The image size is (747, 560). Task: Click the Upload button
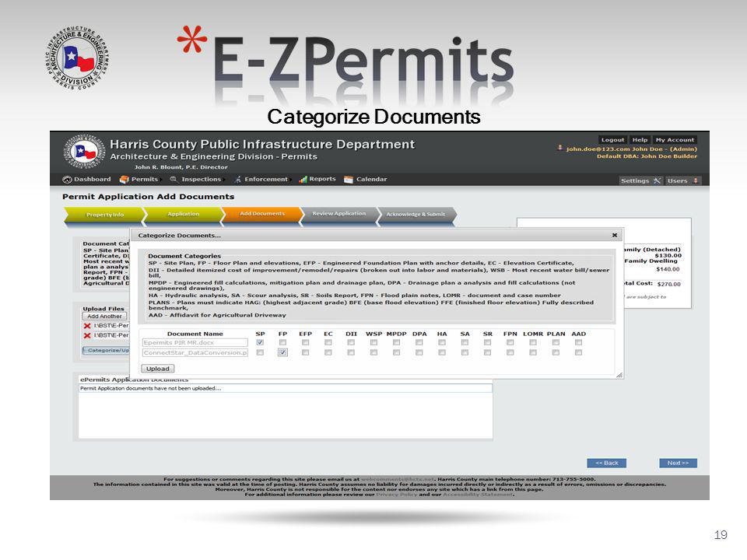coord(158,369)
